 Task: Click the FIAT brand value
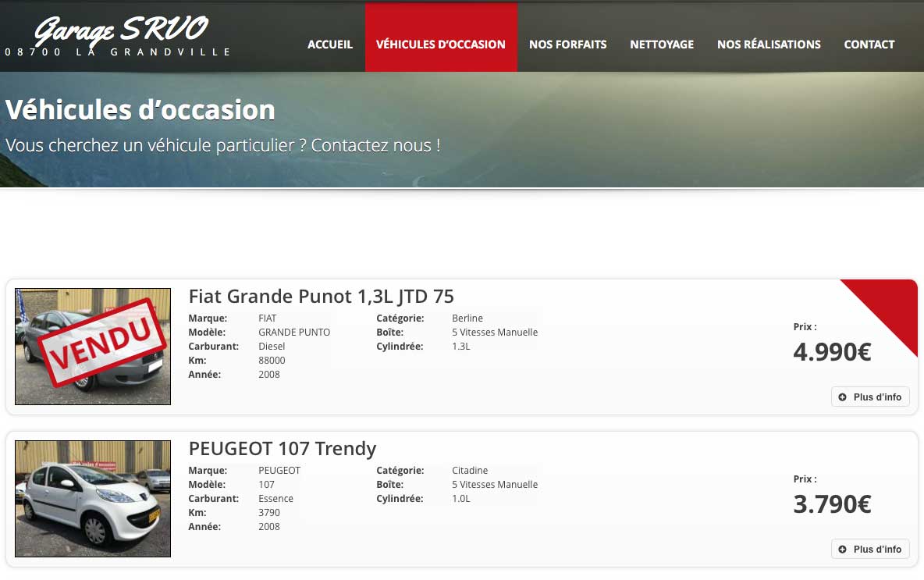tap(268, 318)
